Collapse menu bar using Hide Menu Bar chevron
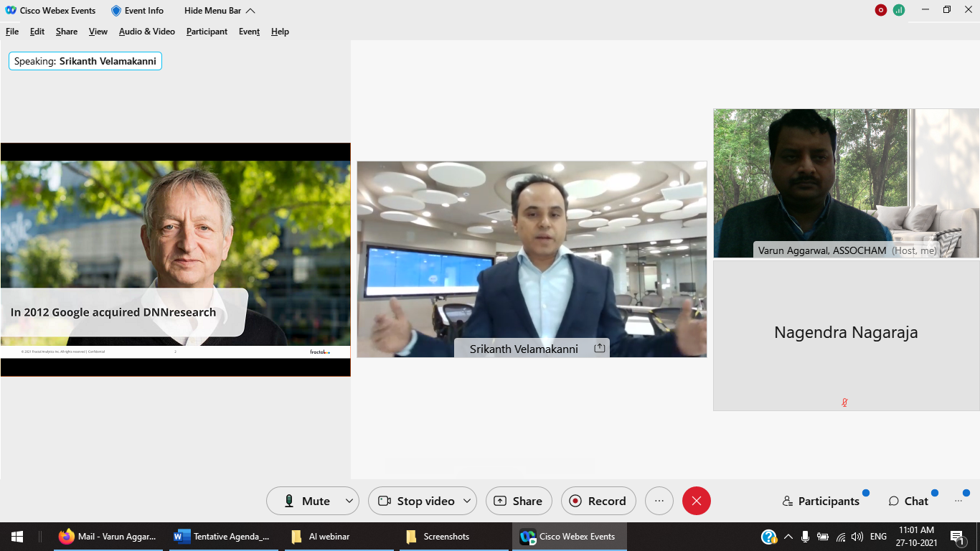Screen dimensions: 980x551 [250, 11]
